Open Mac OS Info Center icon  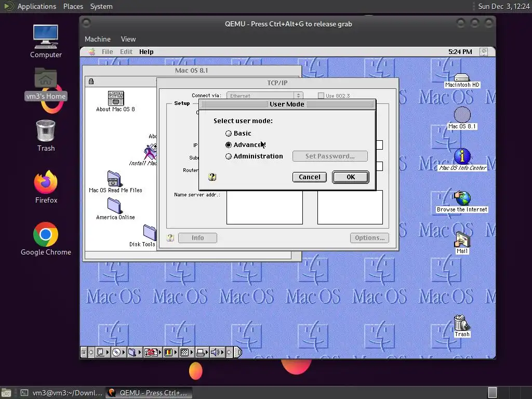(462, 159)
